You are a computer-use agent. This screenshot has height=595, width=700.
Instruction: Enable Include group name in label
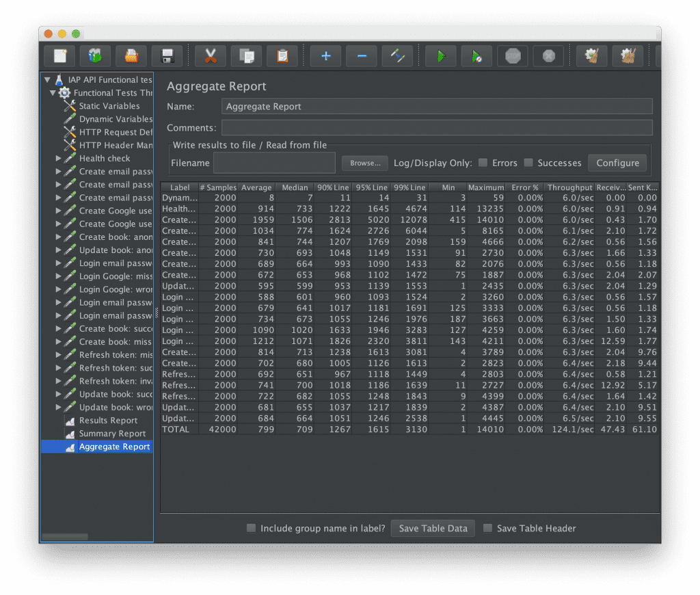(252, 528)
